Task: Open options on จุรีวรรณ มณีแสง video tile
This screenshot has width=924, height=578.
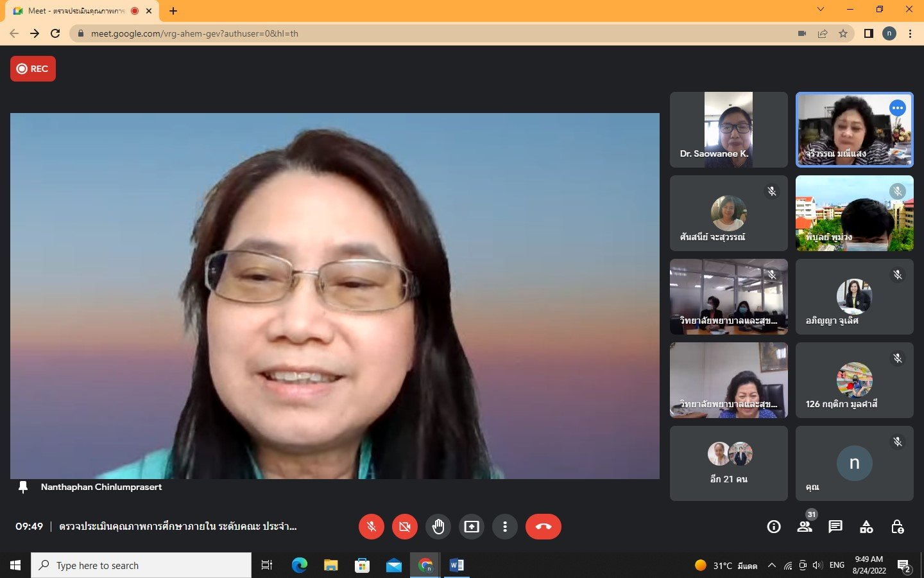Action: coord(897,108)
